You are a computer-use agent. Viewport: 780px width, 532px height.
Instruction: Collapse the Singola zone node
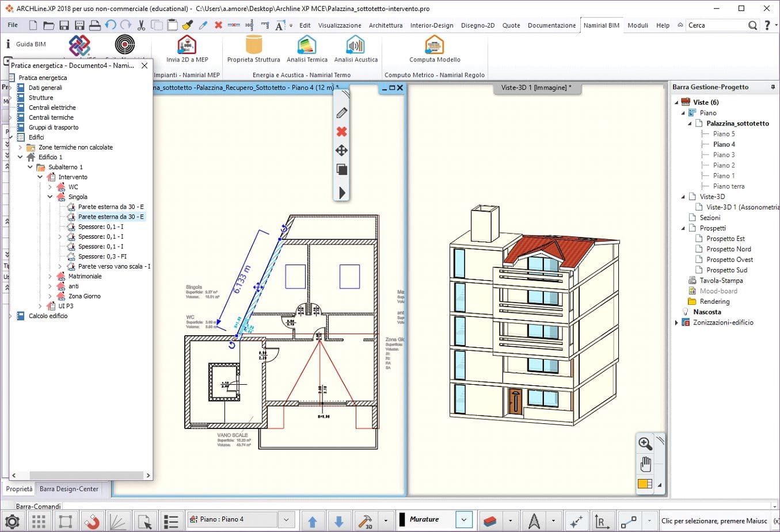tap(50, 197)
